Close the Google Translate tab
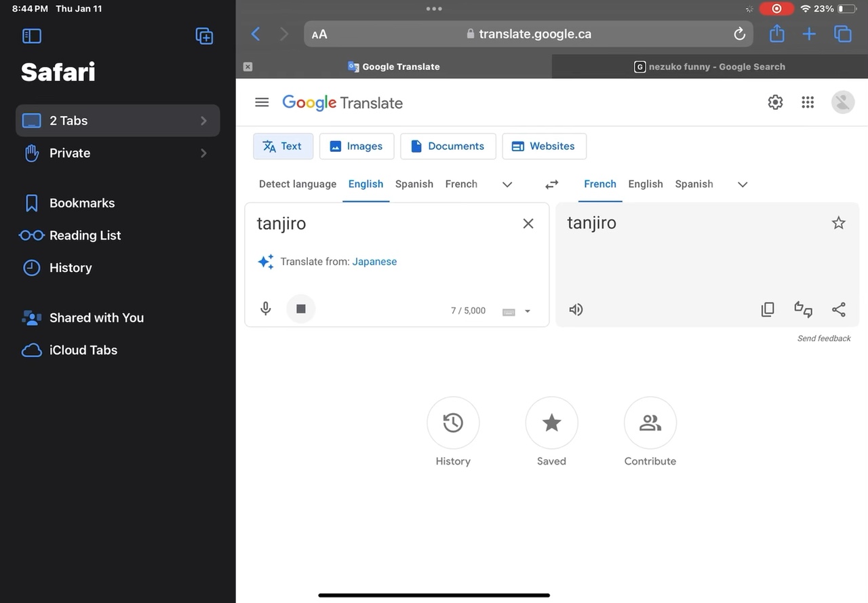The image size is (868, 603). [x=248, y=66]
